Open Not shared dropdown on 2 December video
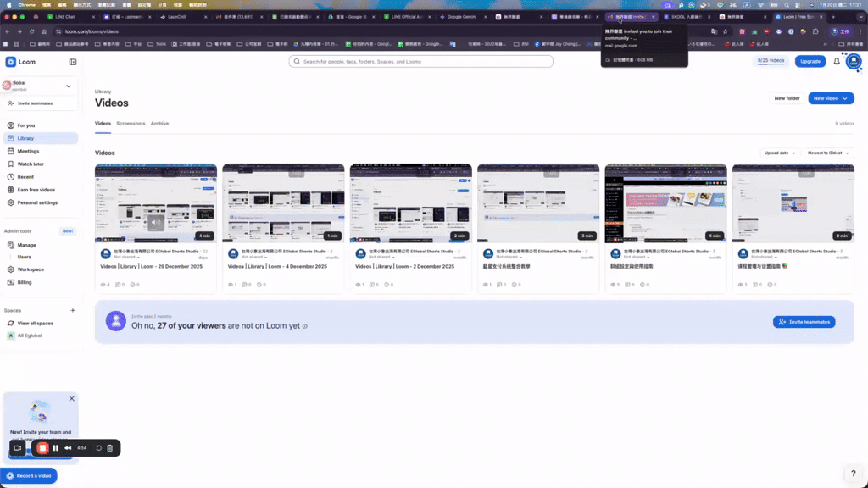Screen dimensions: 868x488 (x=382, y=258)
